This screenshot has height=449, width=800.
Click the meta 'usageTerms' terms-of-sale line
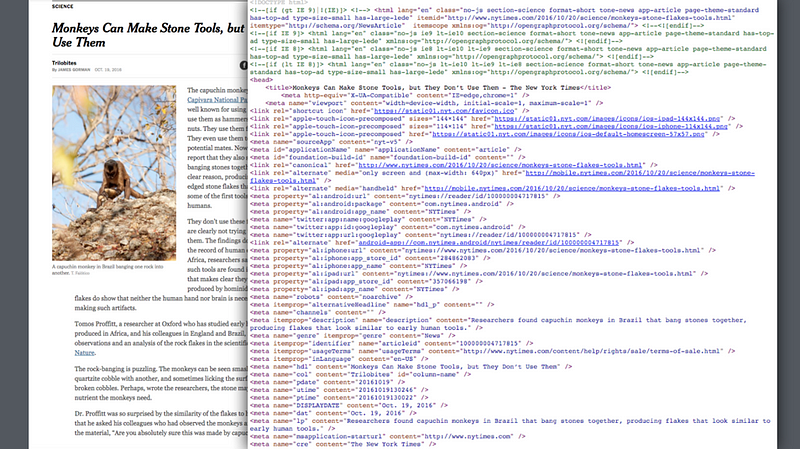point(492,351)
